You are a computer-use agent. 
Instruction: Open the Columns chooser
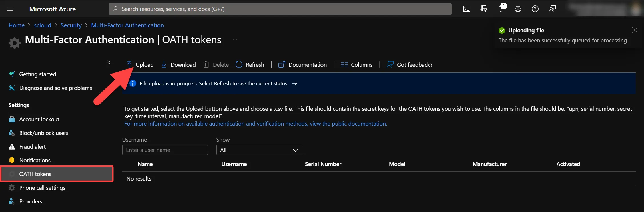click(357, 65)
